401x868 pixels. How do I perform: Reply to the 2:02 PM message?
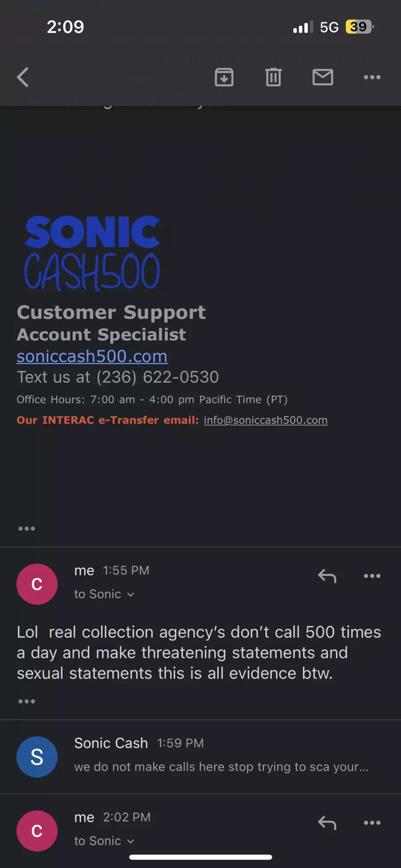tap(327, 823)
